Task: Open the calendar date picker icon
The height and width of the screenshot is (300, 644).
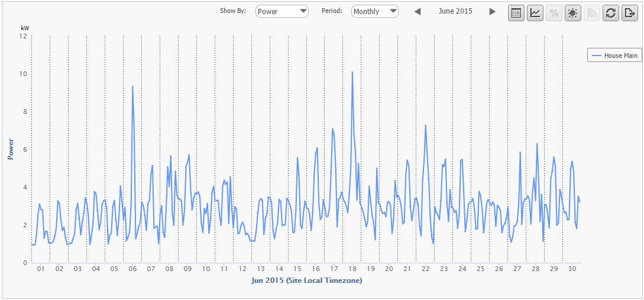Action: (x=516, y=13)
